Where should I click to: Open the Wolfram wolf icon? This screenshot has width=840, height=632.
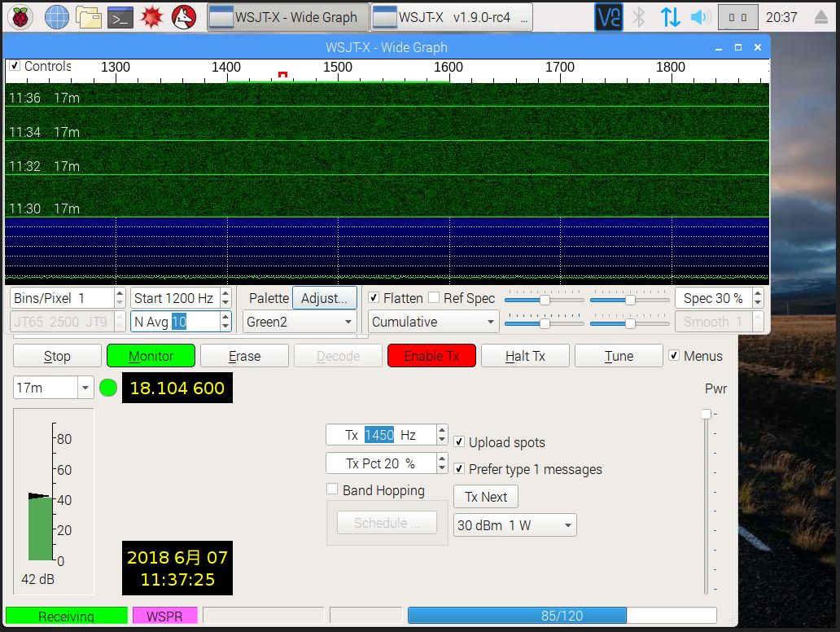click(x=184, y=17)
